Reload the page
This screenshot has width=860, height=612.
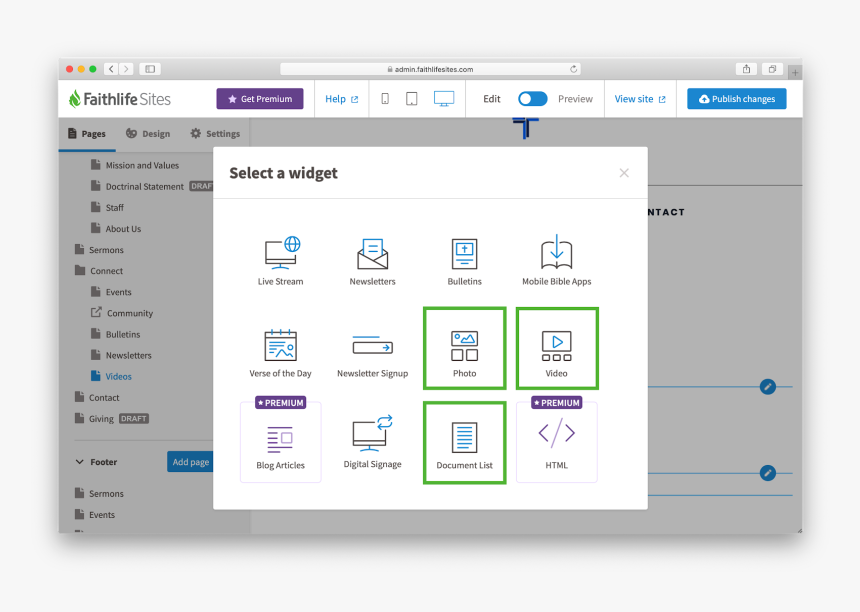point(573,69)
